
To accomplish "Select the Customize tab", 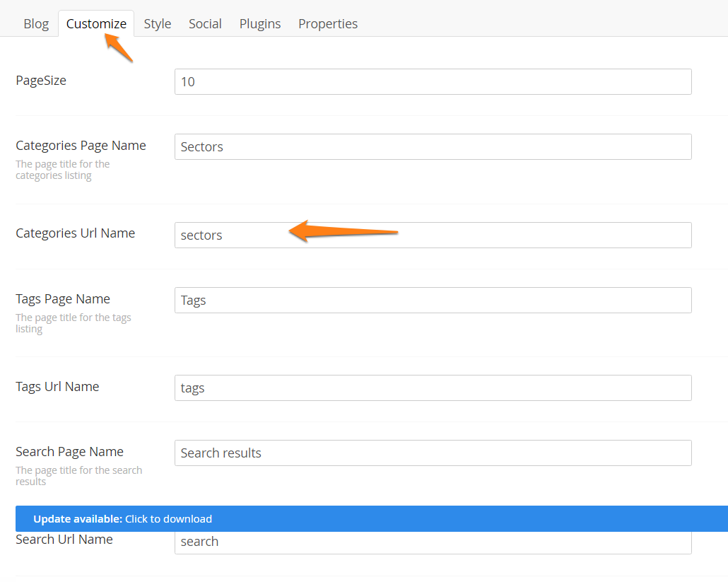I will click(96, 23).
